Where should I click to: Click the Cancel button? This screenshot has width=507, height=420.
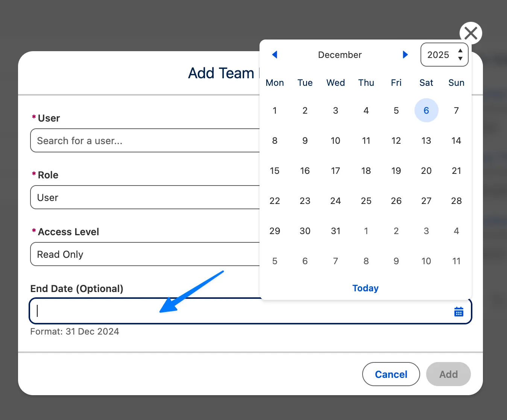tap(391, 374)
